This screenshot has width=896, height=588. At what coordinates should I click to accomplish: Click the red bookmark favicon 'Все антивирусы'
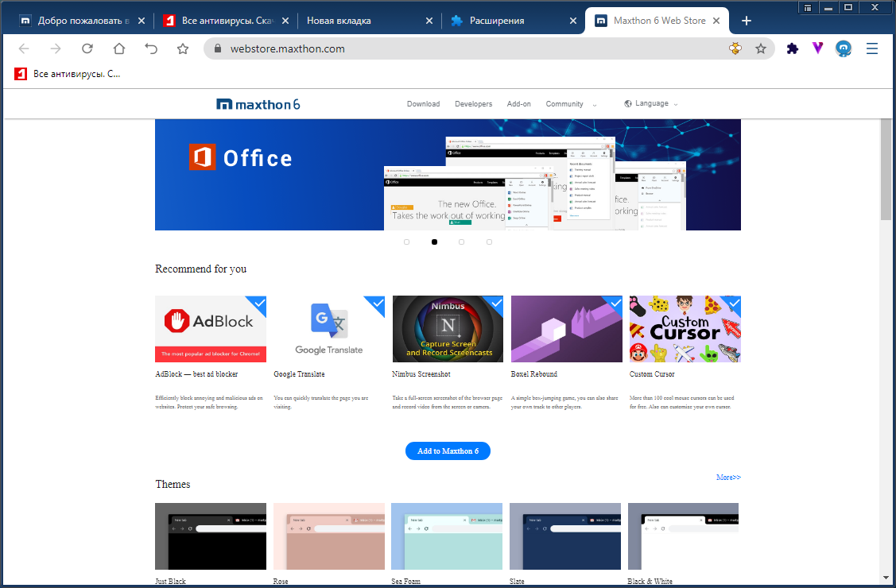pyautogui.click(x=21, y=74)
